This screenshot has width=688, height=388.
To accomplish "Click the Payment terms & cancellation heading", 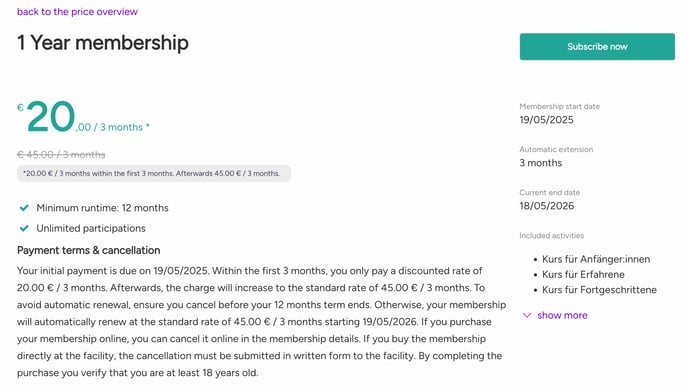I will pos(89,250).
